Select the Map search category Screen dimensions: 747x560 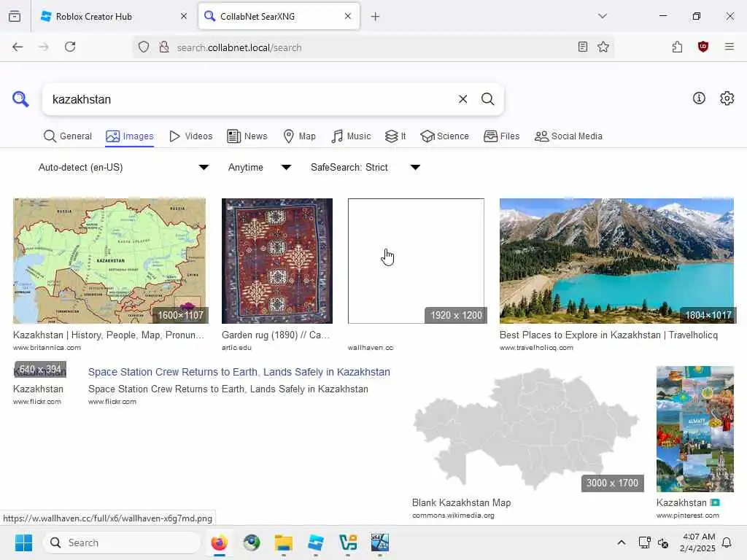300,136
